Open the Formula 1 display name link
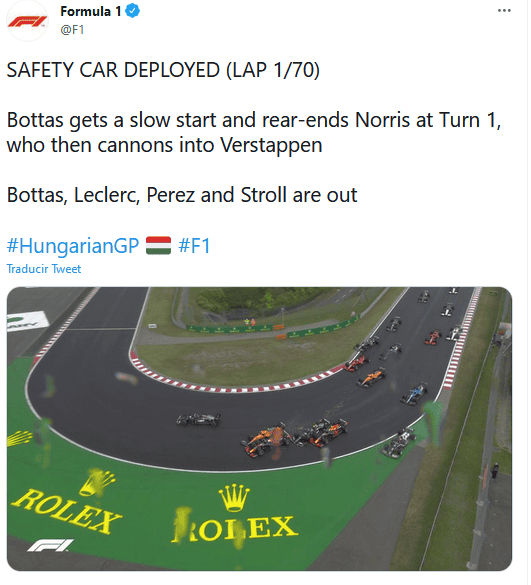Image resolution: width=531 pixels, height=585 pixels. pos(91,11)
